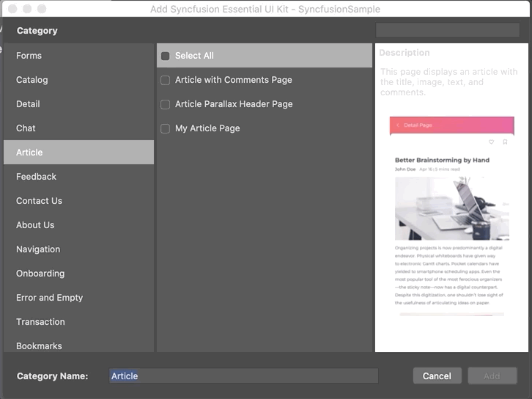Click the Add button
The height and width of the screenshot is (399, 532).
click(x=492, y=376)
